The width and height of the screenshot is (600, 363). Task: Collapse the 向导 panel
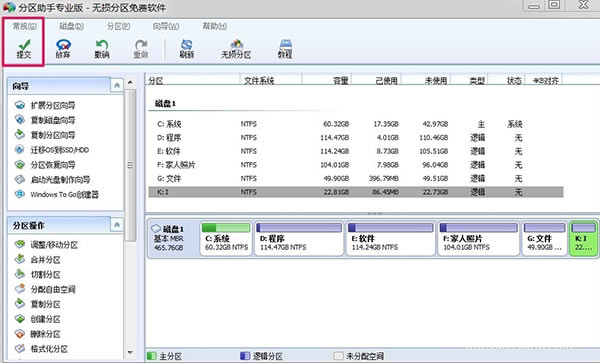coord(117,85)
